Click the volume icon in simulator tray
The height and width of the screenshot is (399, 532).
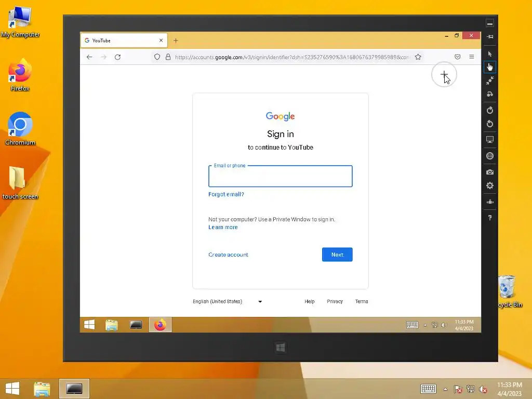click(x=444, y=325)
